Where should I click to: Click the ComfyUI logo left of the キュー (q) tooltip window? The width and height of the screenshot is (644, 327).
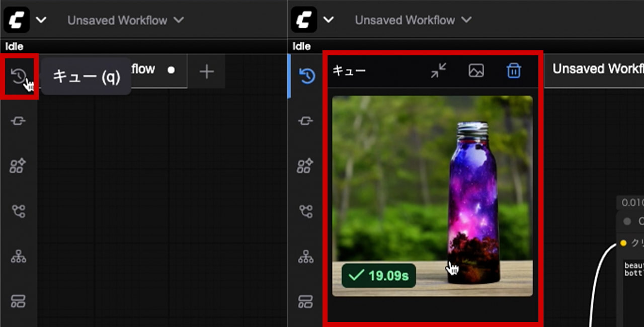coord(17,20)
